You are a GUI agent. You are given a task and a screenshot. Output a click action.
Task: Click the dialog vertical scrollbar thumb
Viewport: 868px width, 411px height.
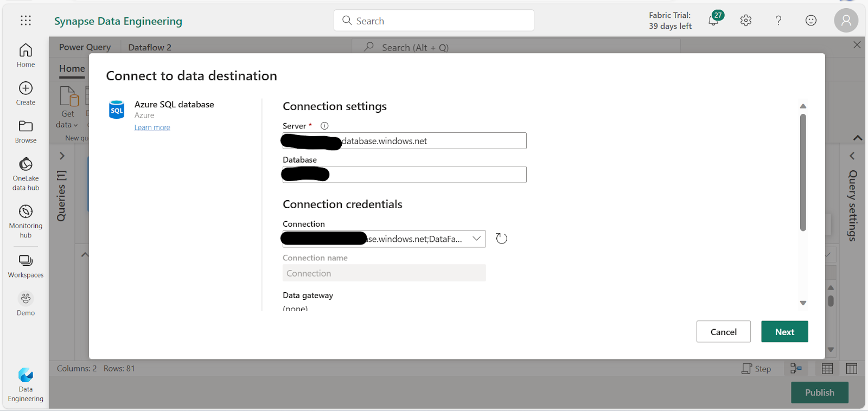pyautogui.click(x=803, y=172)
